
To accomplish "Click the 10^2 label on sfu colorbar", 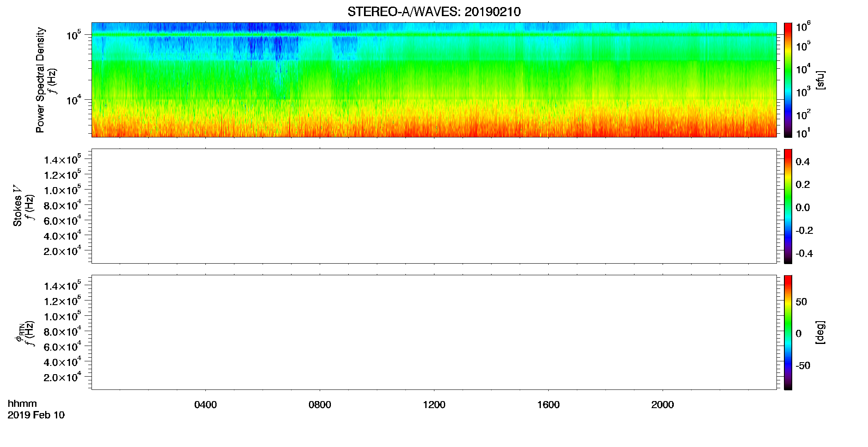I will 803,114.
